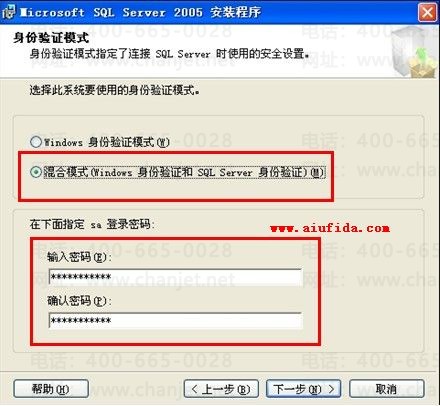Open help with the 帮助(H) button
The image size is (440, 406).
pos(51,389)
